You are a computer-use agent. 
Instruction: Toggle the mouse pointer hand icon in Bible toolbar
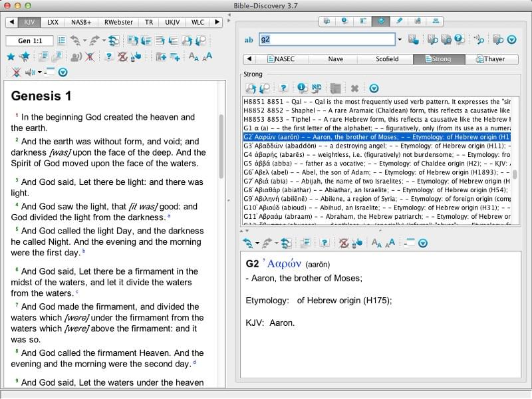136,57
